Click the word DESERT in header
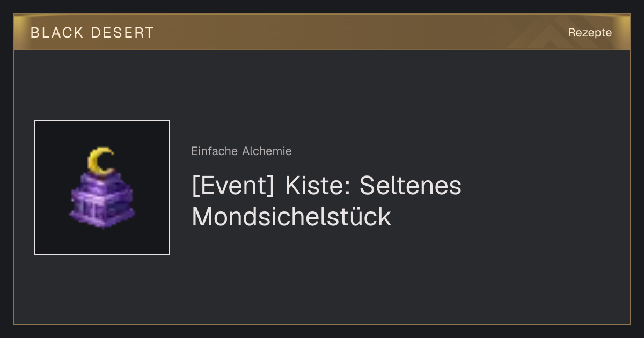Image resolution: width=644 pixels, height=338 pixels. pos(122,33)
